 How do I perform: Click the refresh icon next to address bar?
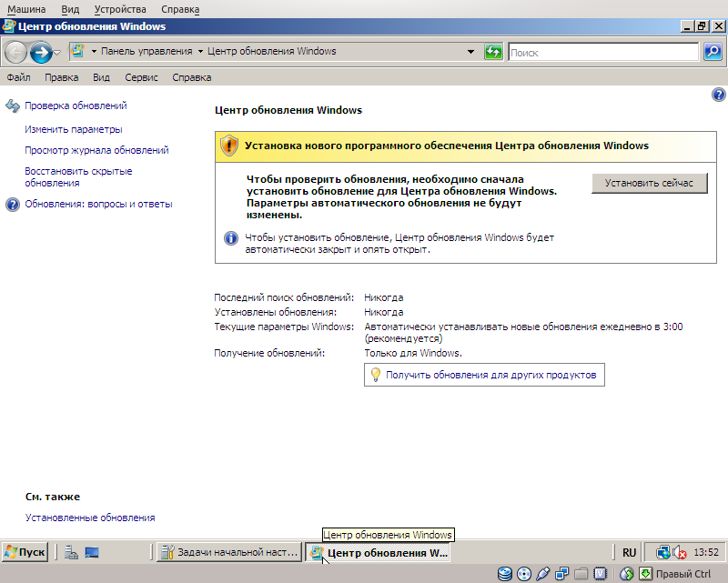pyautogui.click(x=493, y=52)
